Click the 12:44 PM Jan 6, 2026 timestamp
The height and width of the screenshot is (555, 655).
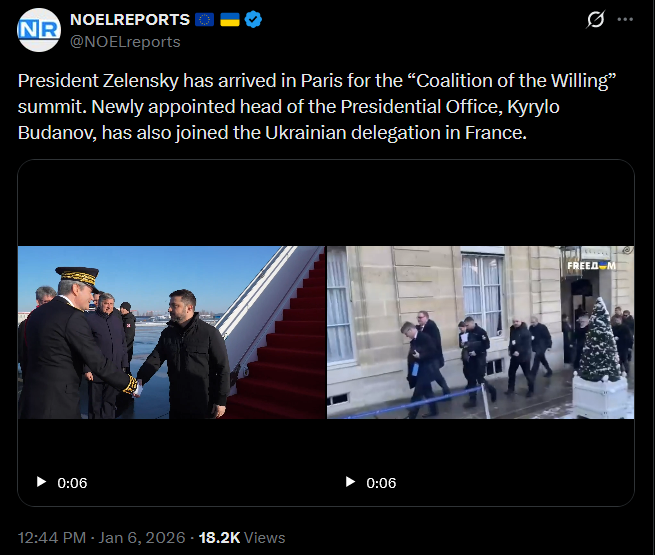tap(102, 537)
